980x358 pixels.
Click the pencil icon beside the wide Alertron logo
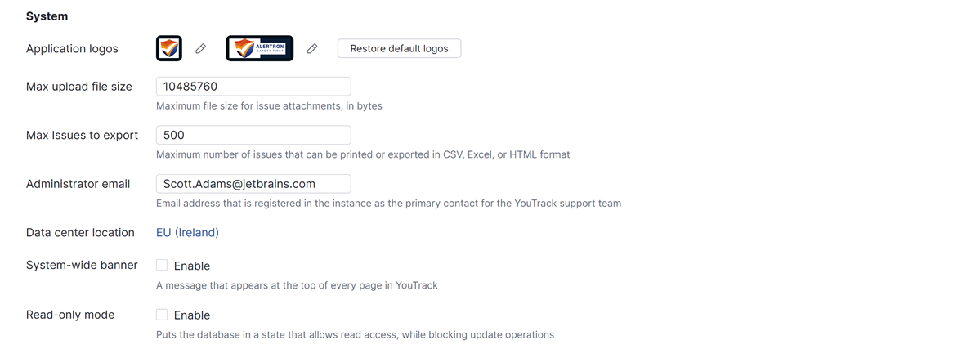(312, 49)
